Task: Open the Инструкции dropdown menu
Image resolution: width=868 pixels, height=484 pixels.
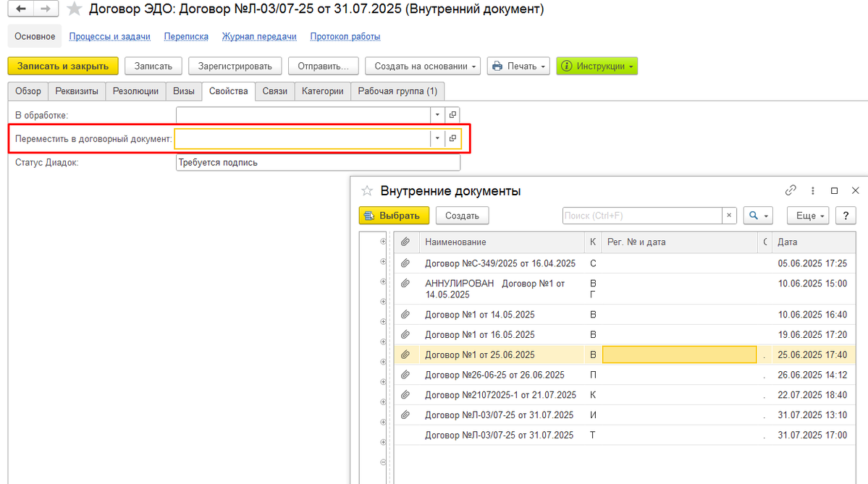Action: 597,66
